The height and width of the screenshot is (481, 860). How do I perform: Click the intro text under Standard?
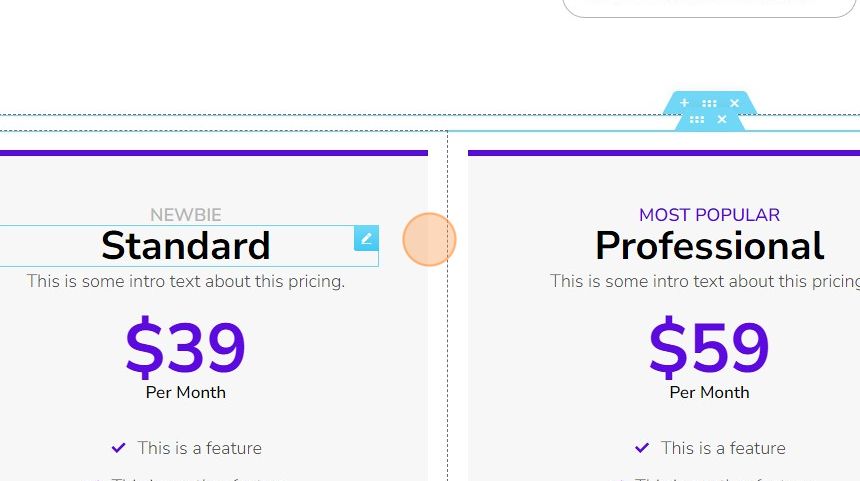click(186, 281)
